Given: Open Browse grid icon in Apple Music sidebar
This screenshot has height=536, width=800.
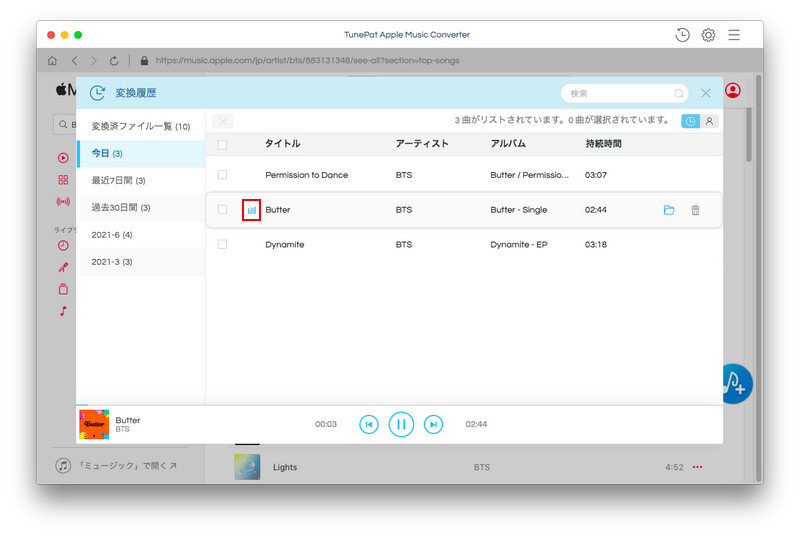Looking at the screenshot, I should (x=63, y=180).
